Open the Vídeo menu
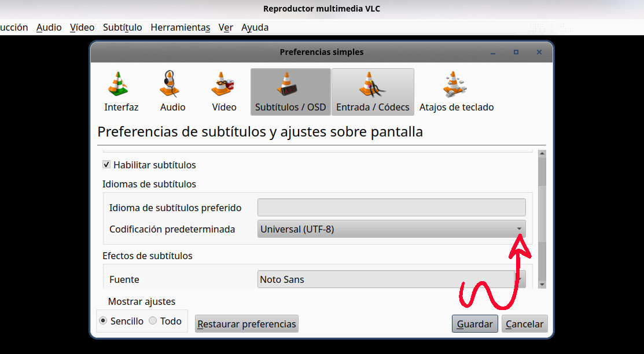 click(82, 28)
